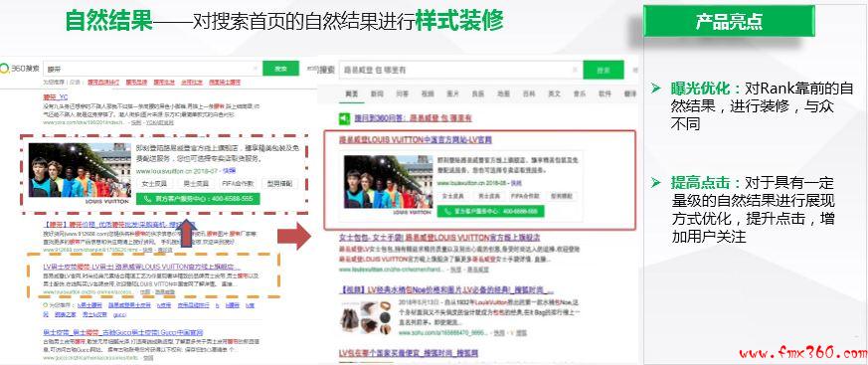Image resolution: width=868 pixels, height=365 pixels.
Task: Click the green search button beside 腰带 query
Action: click(x=280, y=69)
